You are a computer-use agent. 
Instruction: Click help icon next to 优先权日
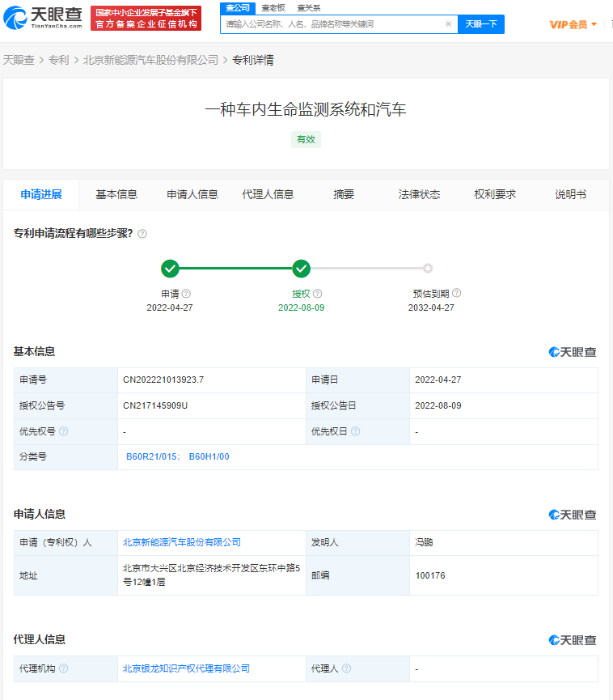coord(355,432)
